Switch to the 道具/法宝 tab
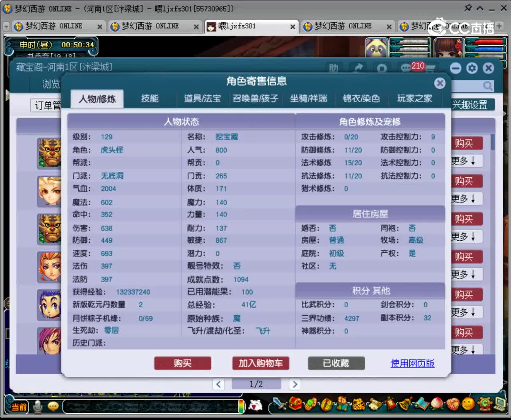Image resolution: width=511 pixels, height=420 pixels. [x=202, y=99]
